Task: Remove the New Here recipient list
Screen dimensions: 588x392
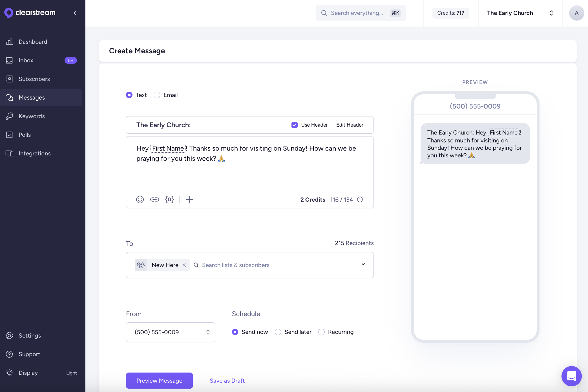Action: click(185, 265)
